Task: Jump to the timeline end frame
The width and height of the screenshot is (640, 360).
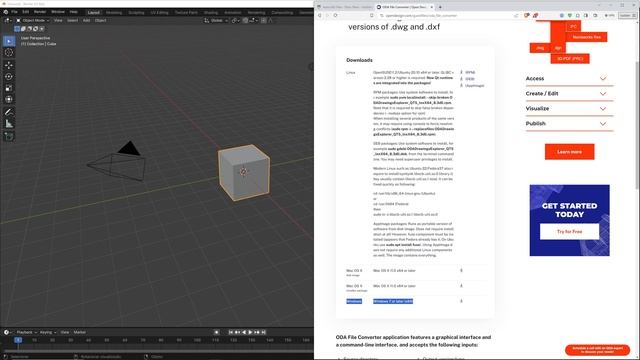Action: pos(264,332)
